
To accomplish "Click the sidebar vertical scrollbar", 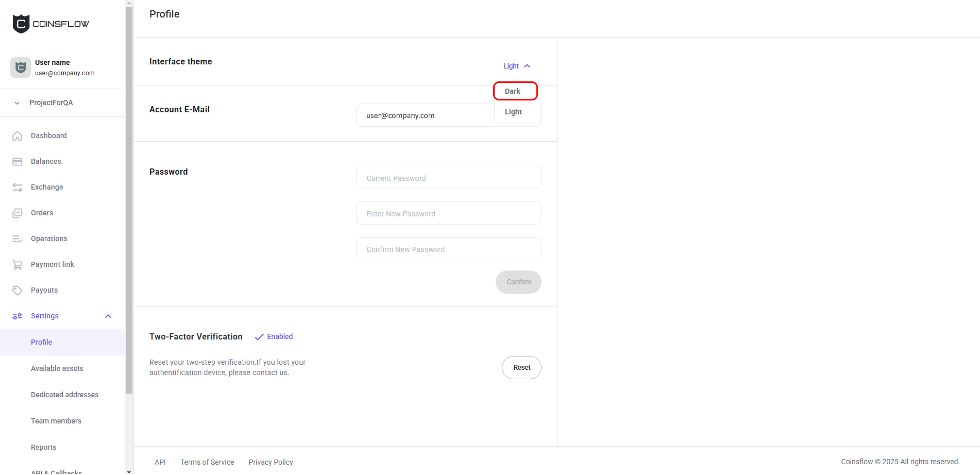I will tap(129, 206).
